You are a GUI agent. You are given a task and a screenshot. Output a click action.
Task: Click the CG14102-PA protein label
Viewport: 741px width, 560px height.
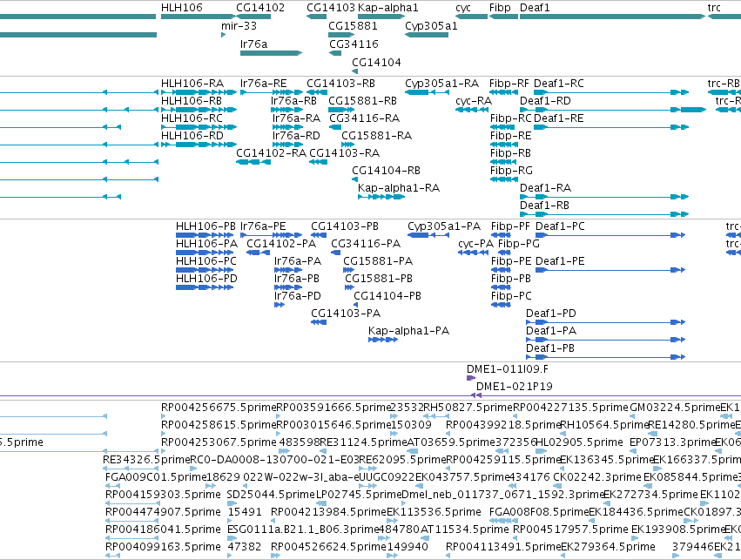[281, 244]
